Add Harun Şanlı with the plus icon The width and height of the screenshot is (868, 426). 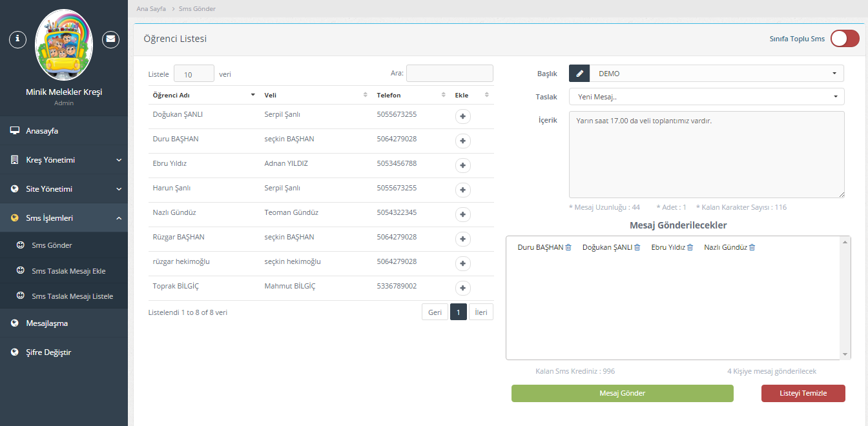click(x=463, y=190)
